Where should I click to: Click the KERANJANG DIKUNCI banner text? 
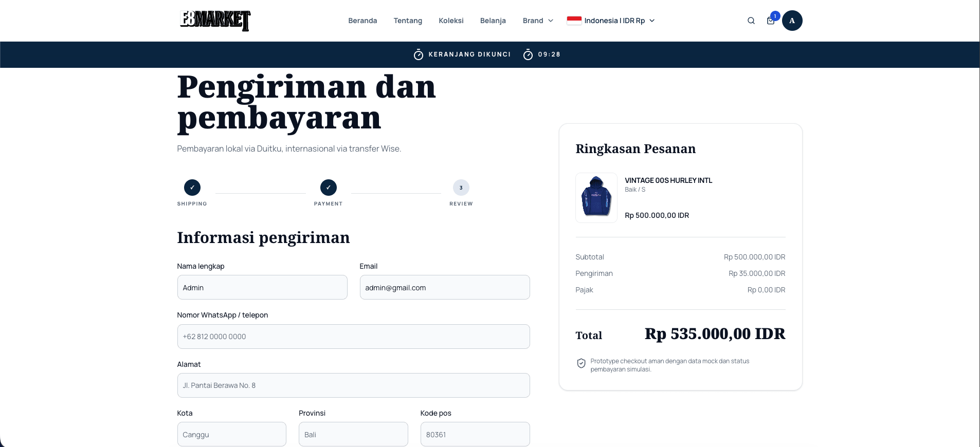click(469, 54)
